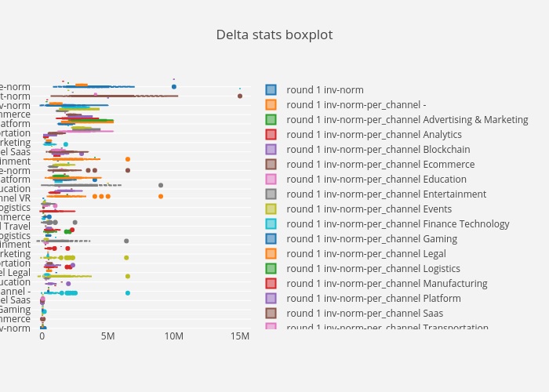Screen dimensions: 549x392
Task: Click the "inv-norm-per_channel -" legend label
Action: click(356, 104)
